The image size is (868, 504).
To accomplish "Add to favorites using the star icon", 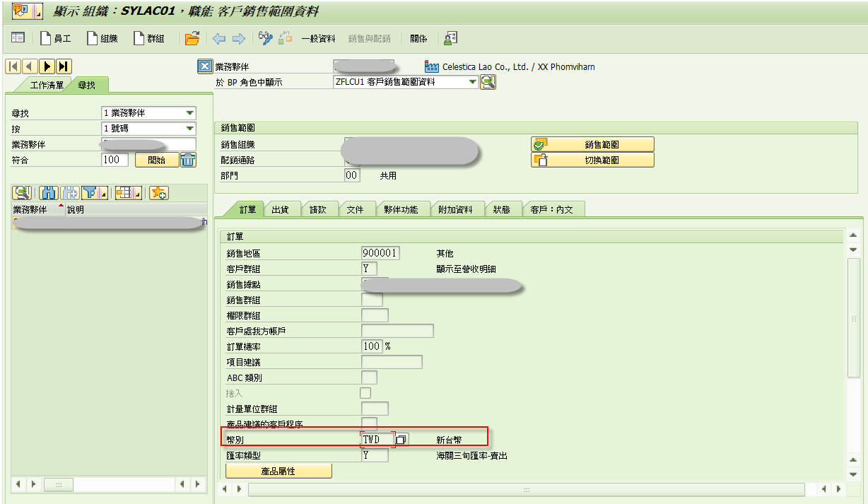I will pyautogui.click(x=158, y=193).
